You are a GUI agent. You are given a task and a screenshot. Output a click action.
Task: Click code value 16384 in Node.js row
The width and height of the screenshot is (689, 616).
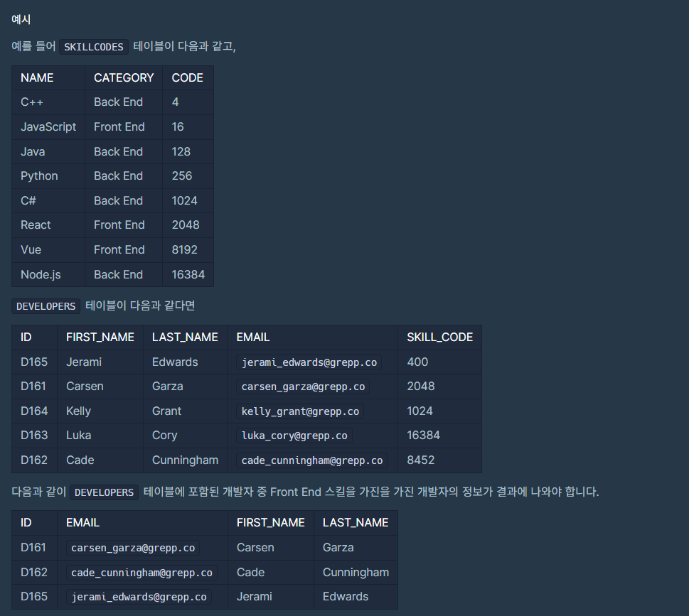(188, 274)
